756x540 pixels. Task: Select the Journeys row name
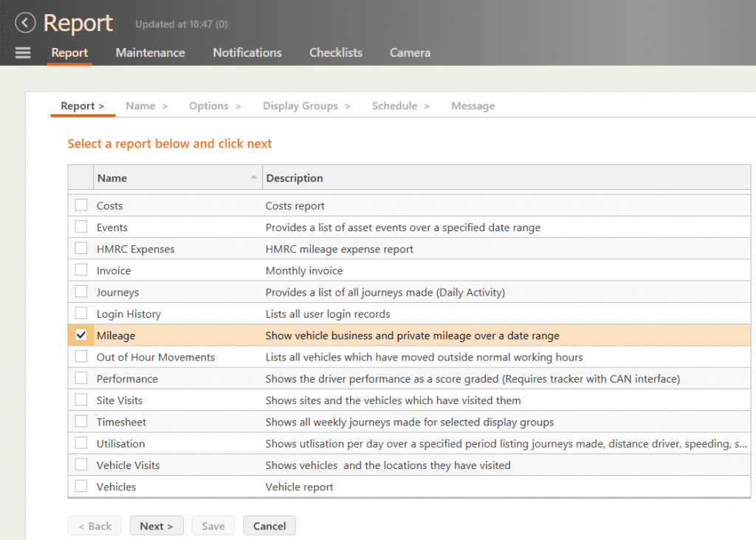117,293
